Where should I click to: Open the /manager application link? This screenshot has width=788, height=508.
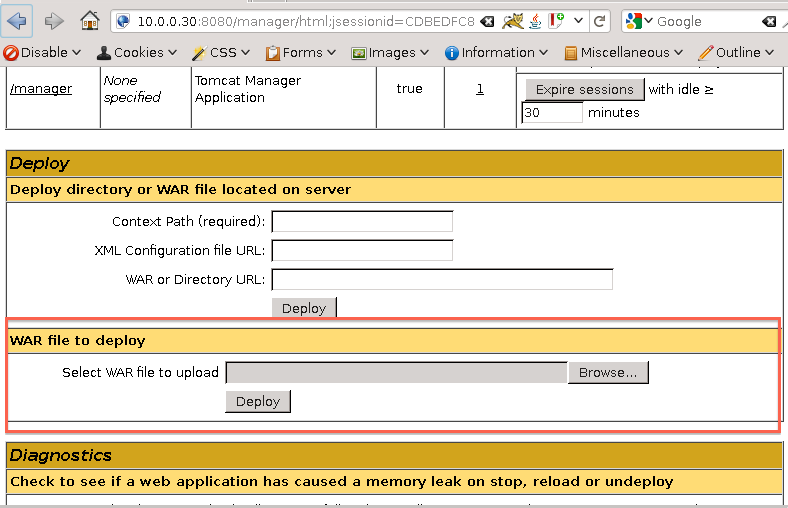(x=41, y=89)
